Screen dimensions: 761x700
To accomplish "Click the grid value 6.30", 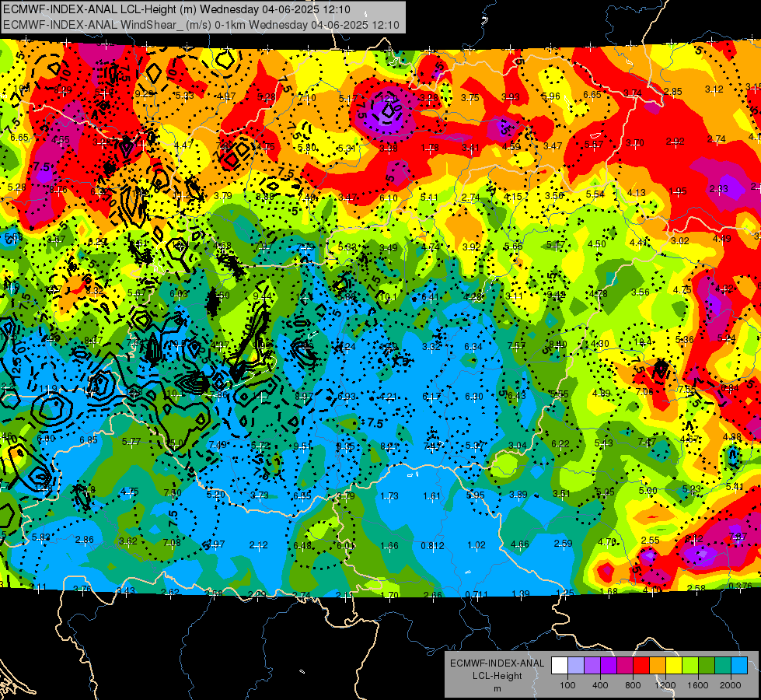I will [473, 397].
